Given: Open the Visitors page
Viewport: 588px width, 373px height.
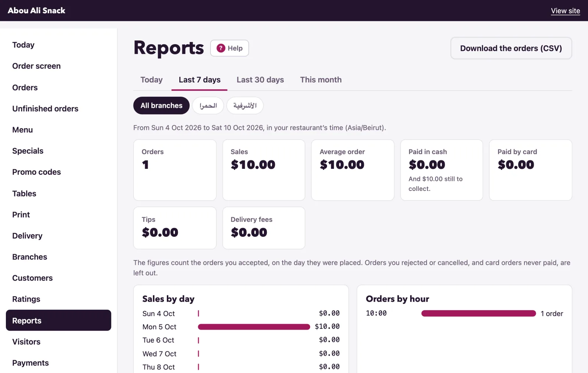Looking at the screenshot, I should click(58, 342).
